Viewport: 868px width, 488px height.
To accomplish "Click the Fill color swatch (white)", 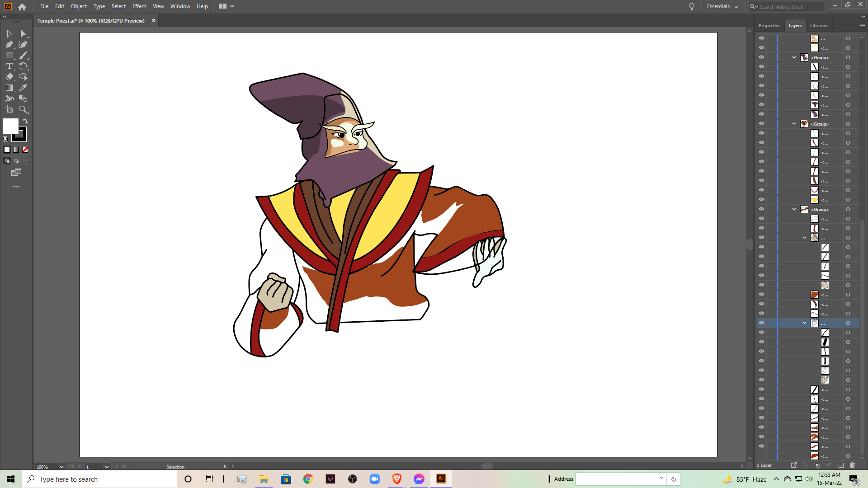I will 11,126.
